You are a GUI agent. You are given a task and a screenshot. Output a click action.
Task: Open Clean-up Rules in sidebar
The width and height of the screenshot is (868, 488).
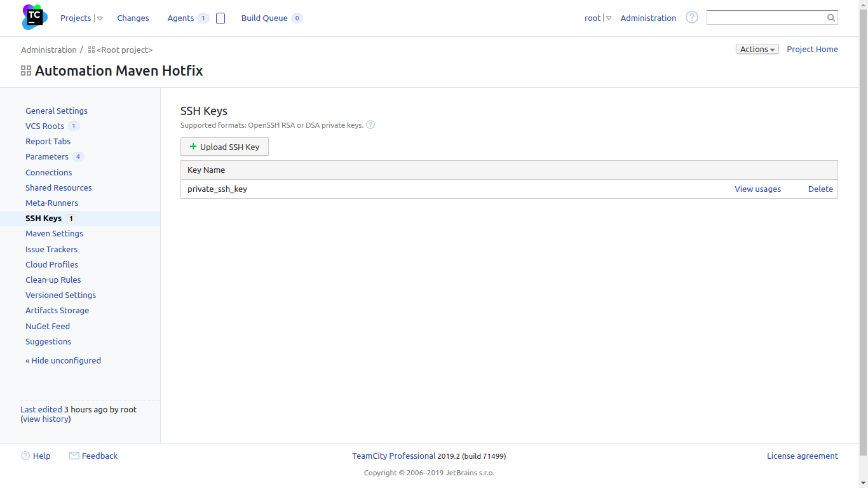53,280
